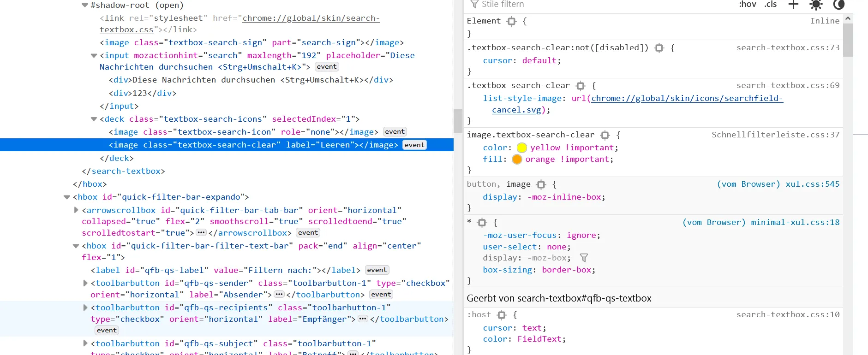Collapse the deck textbox-search-icons node

tap(94, 119)
